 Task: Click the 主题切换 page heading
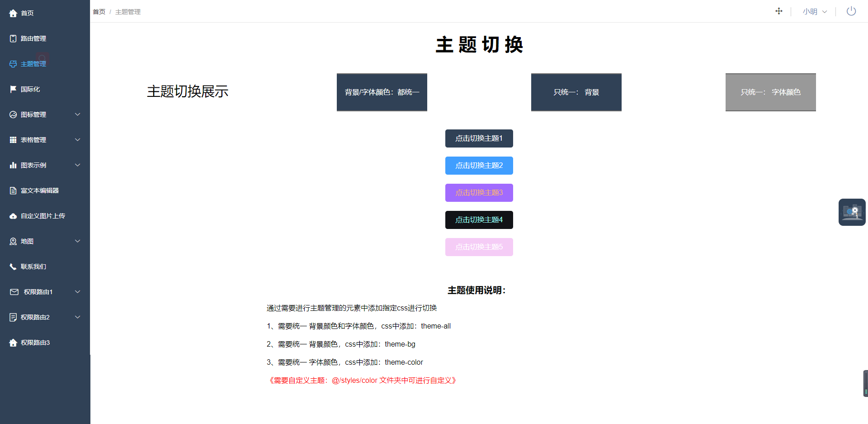coord(479,45)
